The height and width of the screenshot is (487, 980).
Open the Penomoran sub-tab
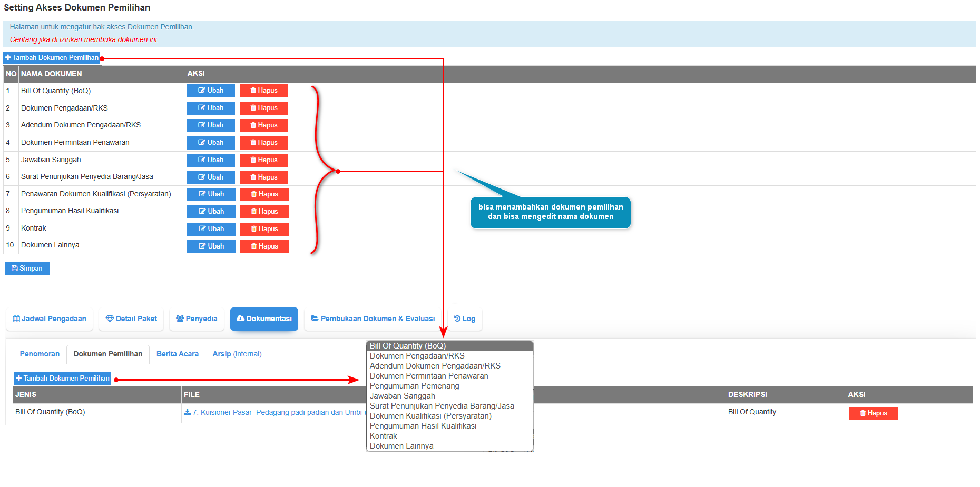point(40,354)
